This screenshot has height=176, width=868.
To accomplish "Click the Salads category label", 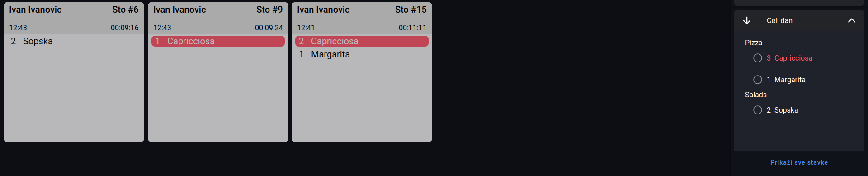I will point(756,95).
